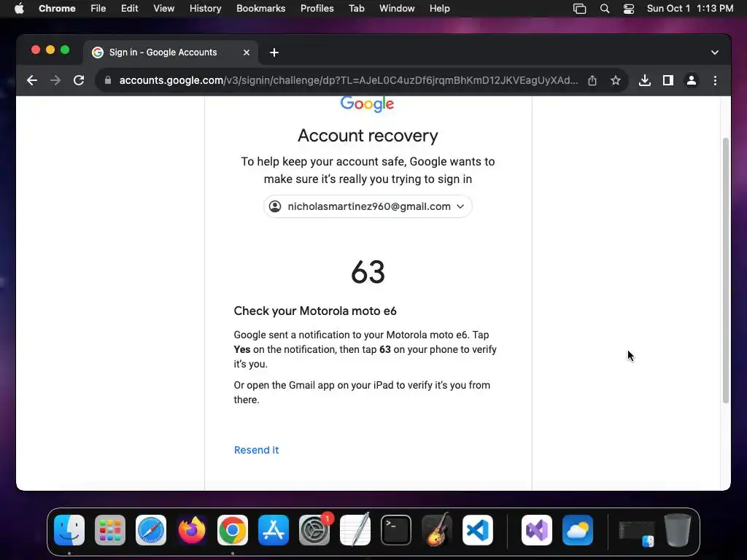Open Chrome three-dot menu

point(715,80)
